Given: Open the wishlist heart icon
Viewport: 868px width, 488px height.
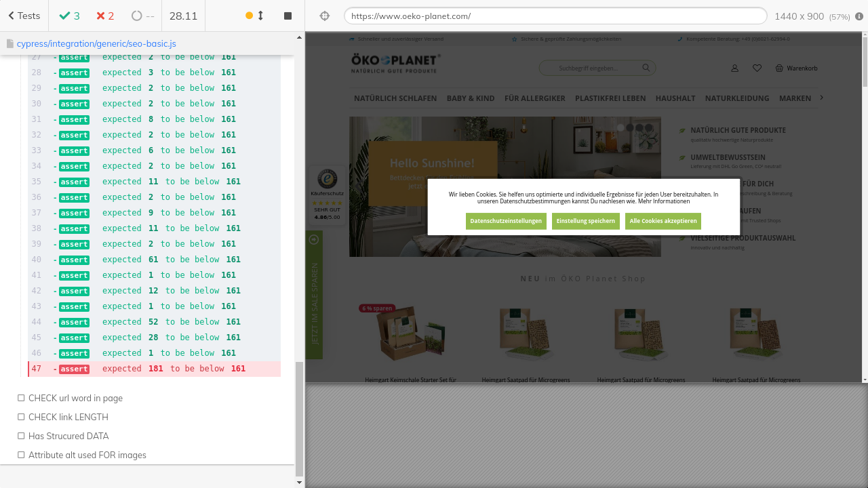Looking at the screenshot, I should point(757,68).
